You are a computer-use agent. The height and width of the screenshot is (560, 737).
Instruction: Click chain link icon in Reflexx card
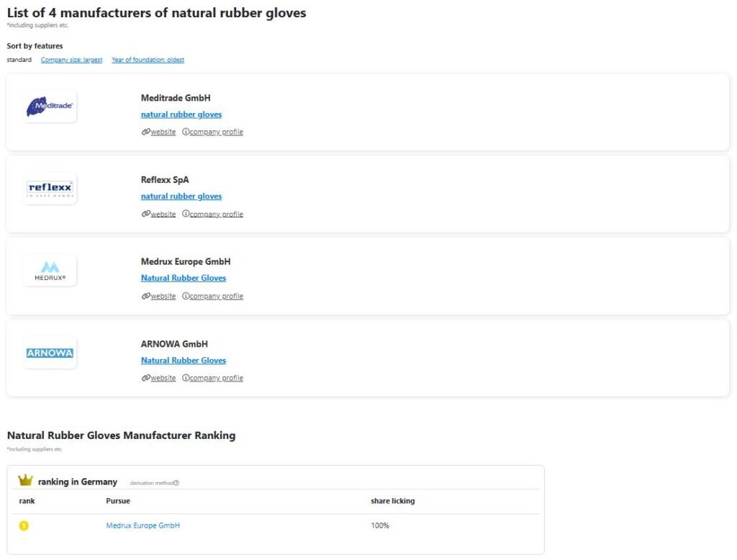click(145, 214)
